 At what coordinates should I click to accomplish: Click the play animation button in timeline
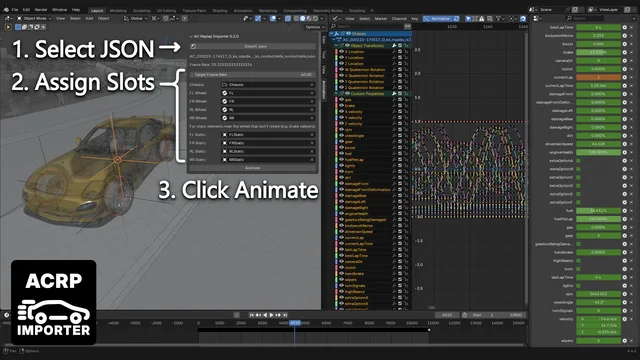[271, 315]
